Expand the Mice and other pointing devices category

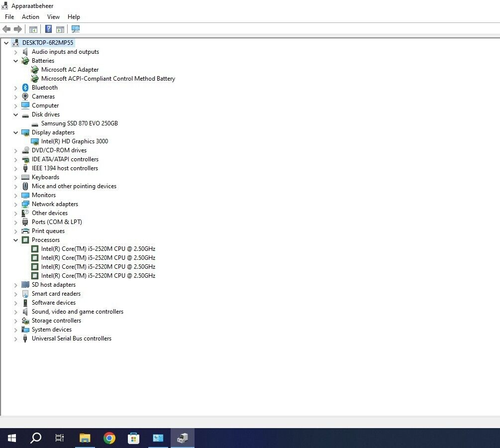pyautogui.click(x=15, y=187)
